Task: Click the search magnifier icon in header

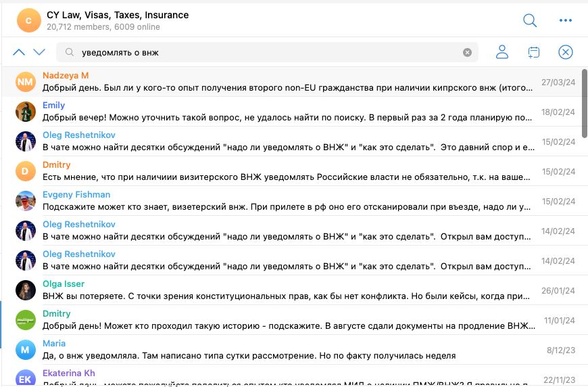Action: (530, 20)
